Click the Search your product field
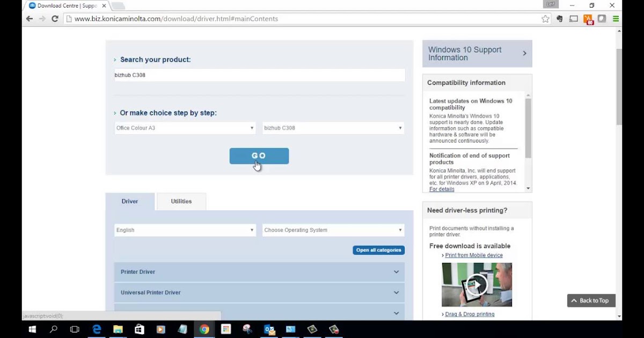 tap(260, 75)
